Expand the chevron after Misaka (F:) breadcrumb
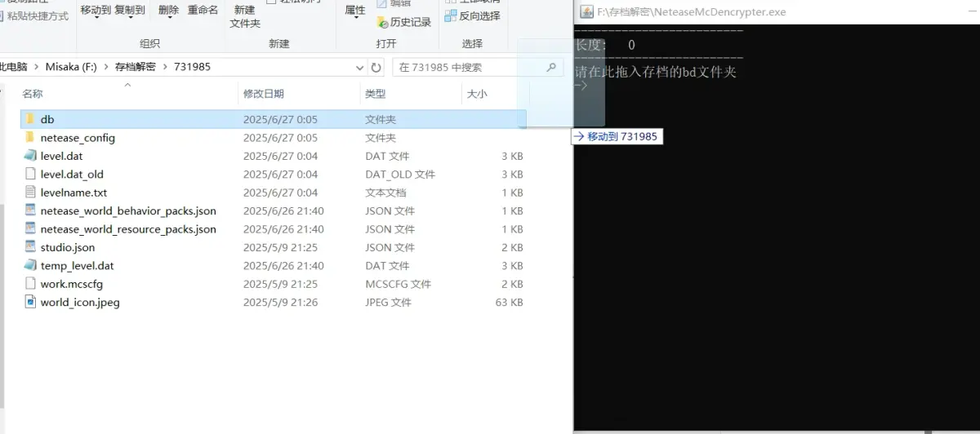This screenshot has width=980, height=434. pos(106,67)
